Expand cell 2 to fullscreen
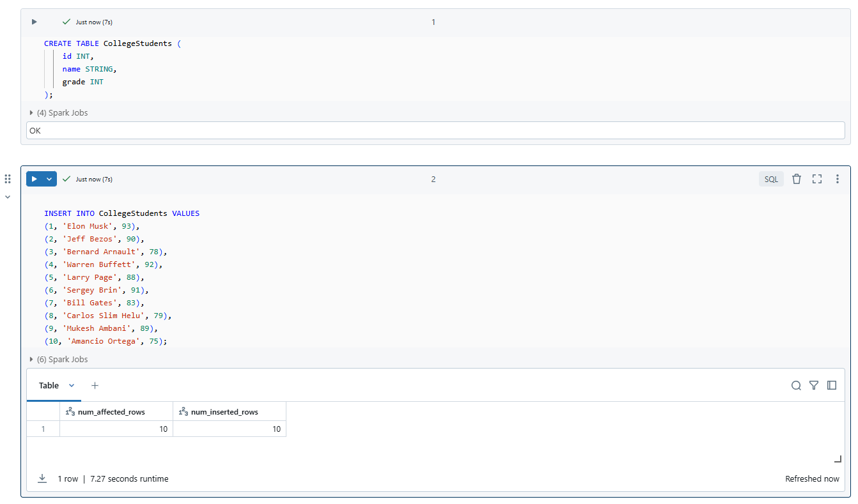 [x=817, y=179]
